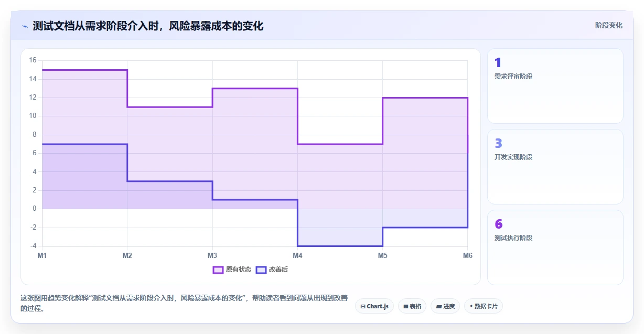Select the 数据卡片 tag chip

(x=484, y=306)
